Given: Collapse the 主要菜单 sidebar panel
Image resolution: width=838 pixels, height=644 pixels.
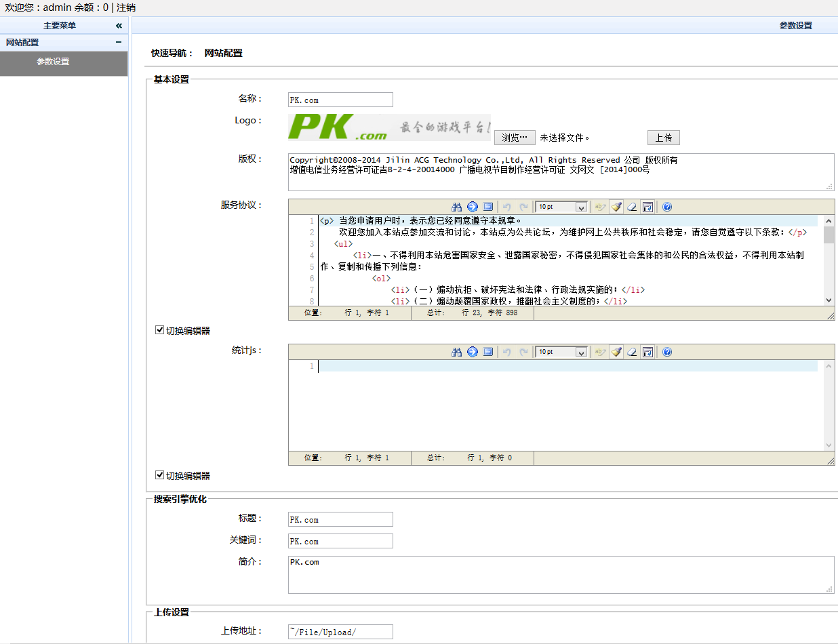Looking at the screenshot, I should [119, 26].
